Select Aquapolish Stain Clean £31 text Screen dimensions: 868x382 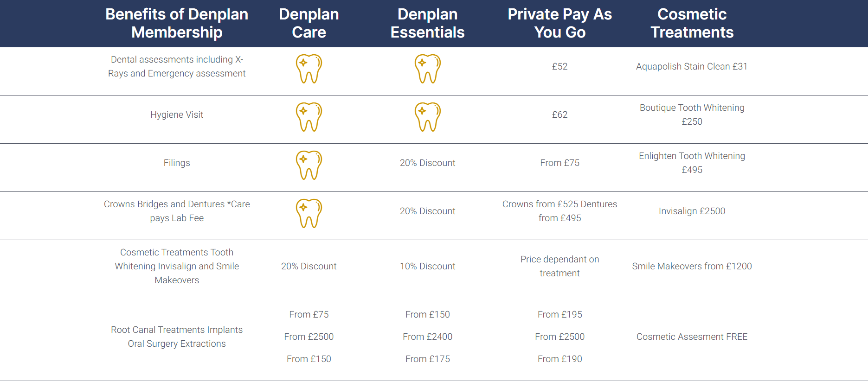click(x=692, y=66)
